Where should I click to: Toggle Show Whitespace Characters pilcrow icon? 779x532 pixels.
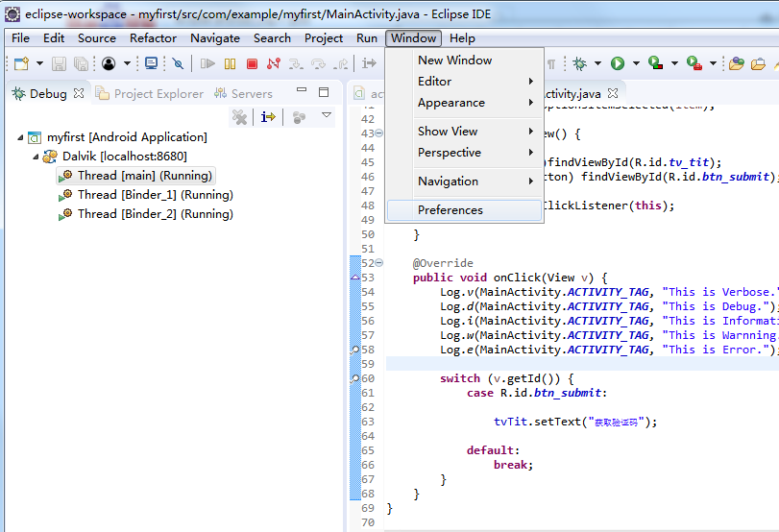pos(551,63)
